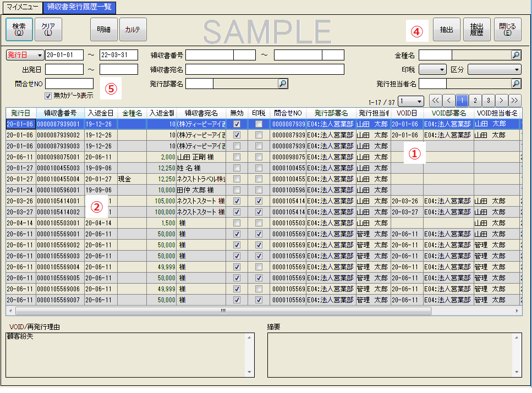Click the left arrow of the horizontal scrollbar
Screen dimensions: 532x393
10,311
